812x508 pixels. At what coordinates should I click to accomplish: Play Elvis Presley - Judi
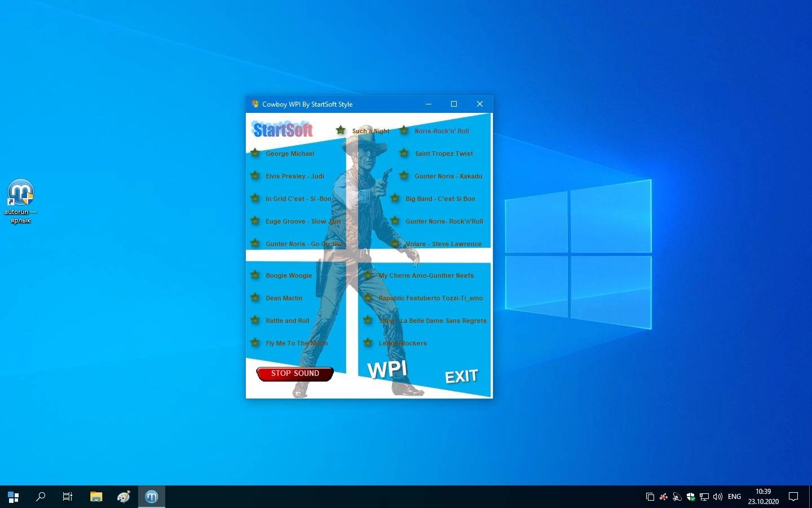point(295,176)
